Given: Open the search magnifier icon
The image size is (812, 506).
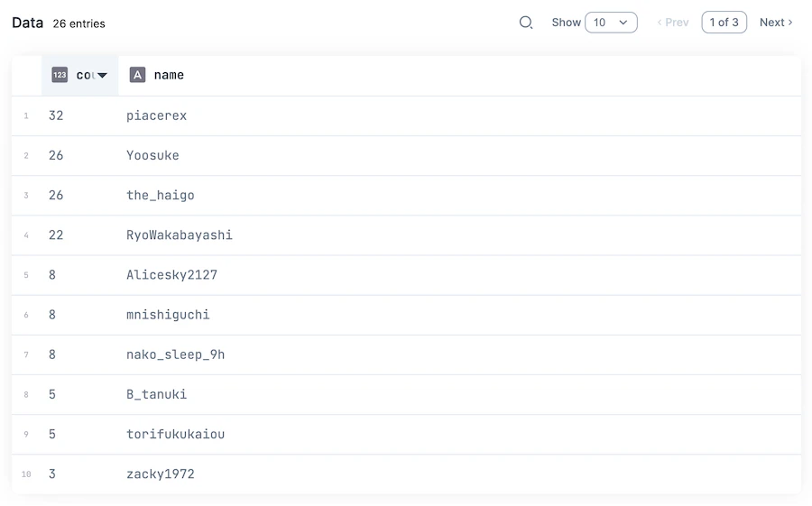Looking at the screenshot, I should (526, 23).
